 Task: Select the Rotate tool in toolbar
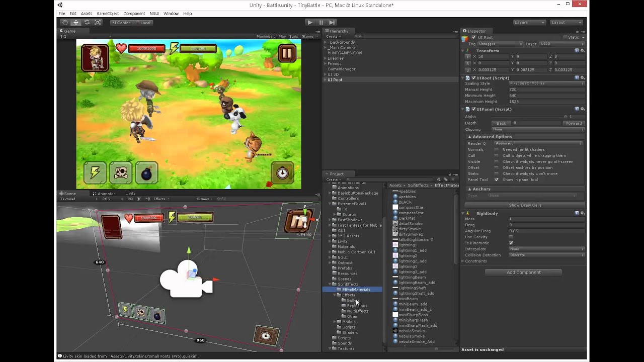click(87, 22)
